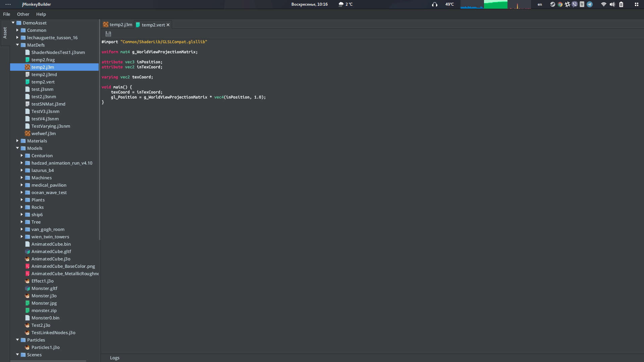The width and height of the screenshot is (644, 362).
Task: Click the volume icon in the system tray
Action: coord(612,4)
